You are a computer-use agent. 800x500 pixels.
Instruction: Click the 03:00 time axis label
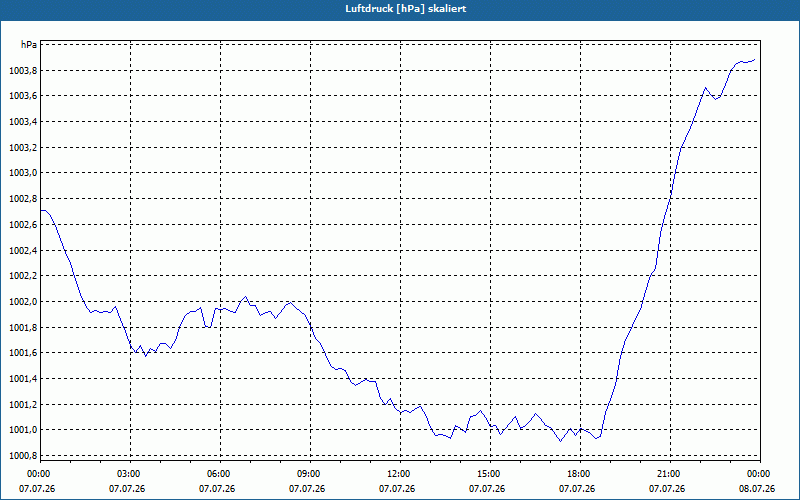[x=131, y=473]
